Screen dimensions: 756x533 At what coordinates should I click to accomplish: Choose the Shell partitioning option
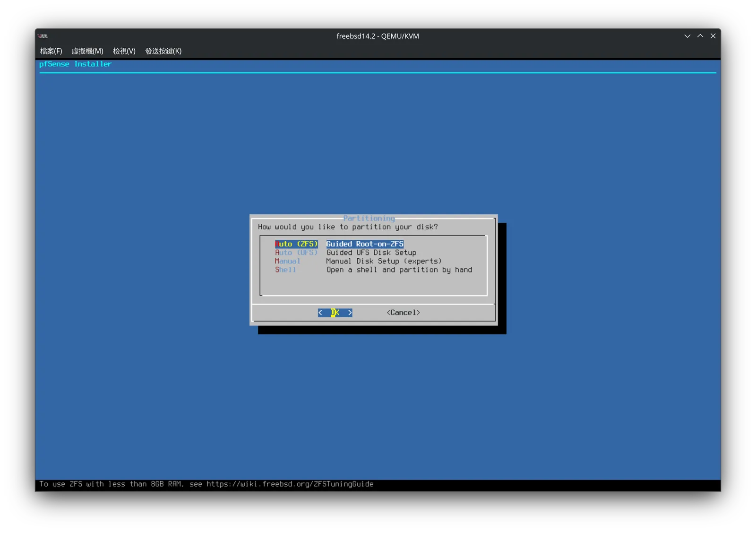[x=285, y=270]
